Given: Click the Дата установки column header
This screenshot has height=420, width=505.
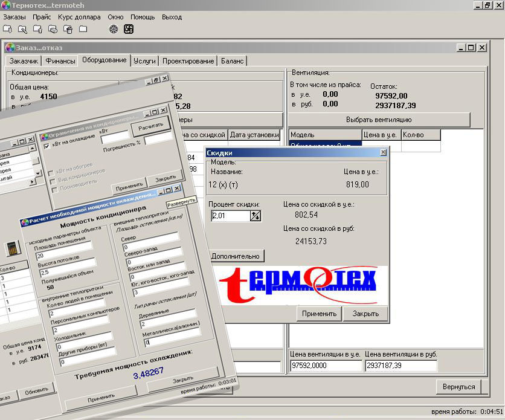Looking at the screenshot, I should tap(254, 135).
